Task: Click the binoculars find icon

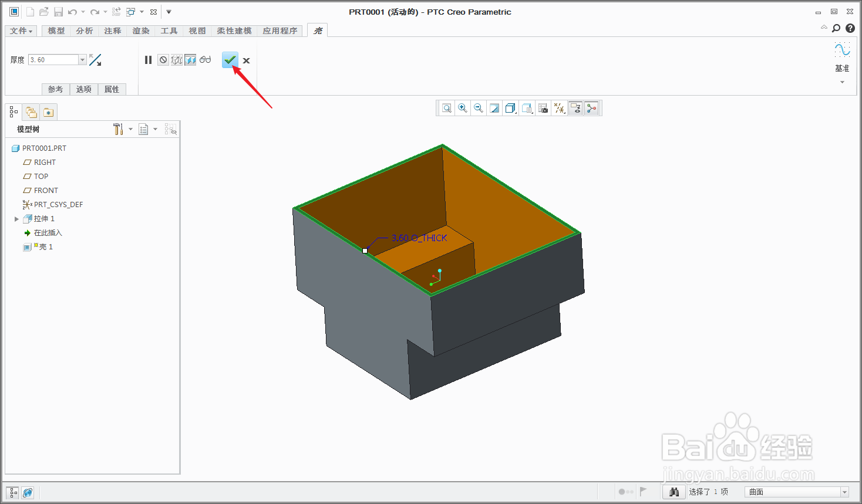Action: 674,492
